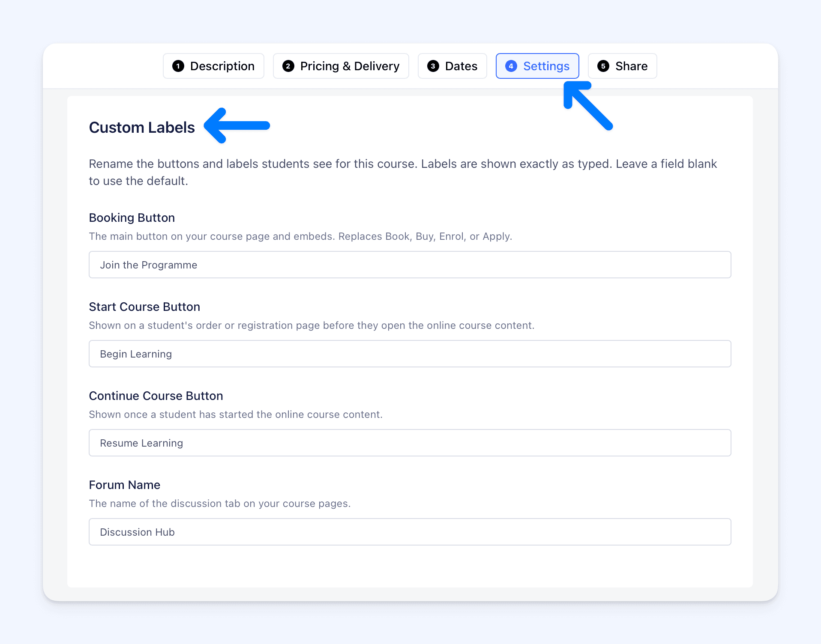The image size is (821, 644).
Task: Click the blue arrow pointing at Settings
Action: point(588,106)
